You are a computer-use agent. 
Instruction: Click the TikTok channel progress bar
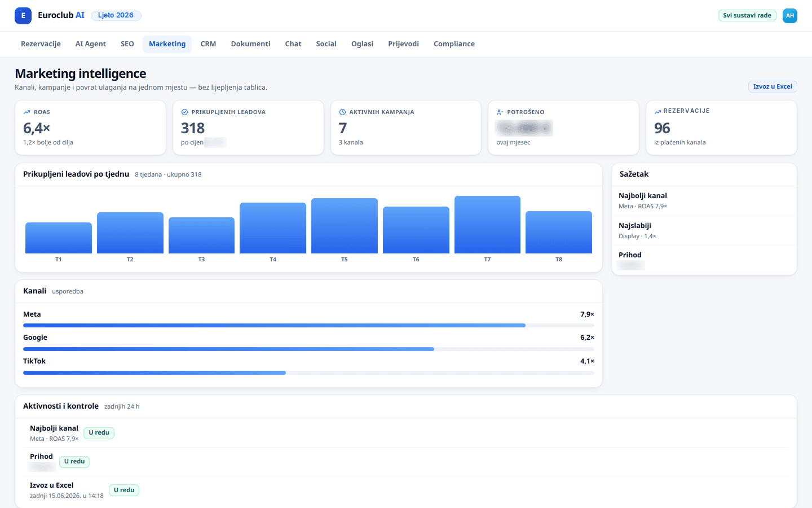tap(308, 373)
